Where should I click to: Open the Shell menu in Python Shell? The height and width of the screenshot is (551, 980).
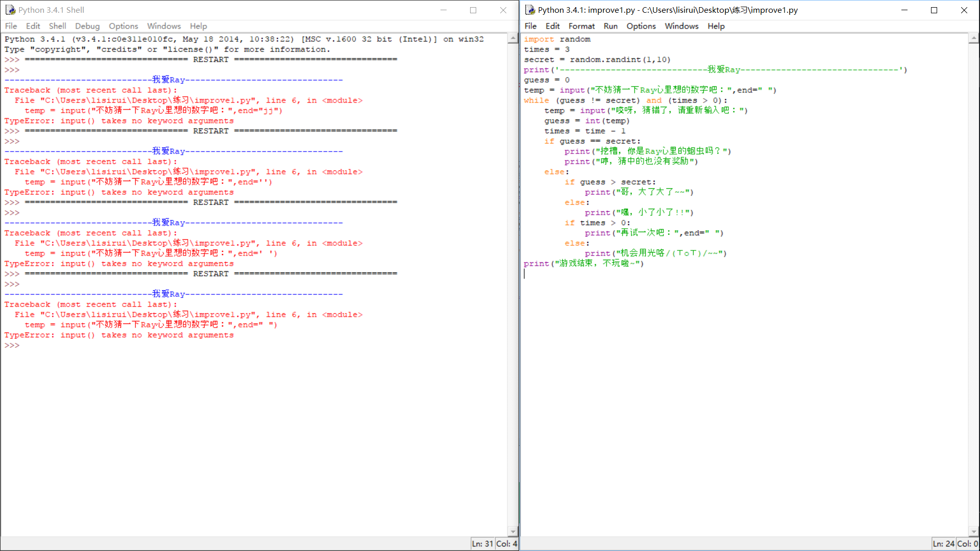pyautogui.click(x=57, y=26)
